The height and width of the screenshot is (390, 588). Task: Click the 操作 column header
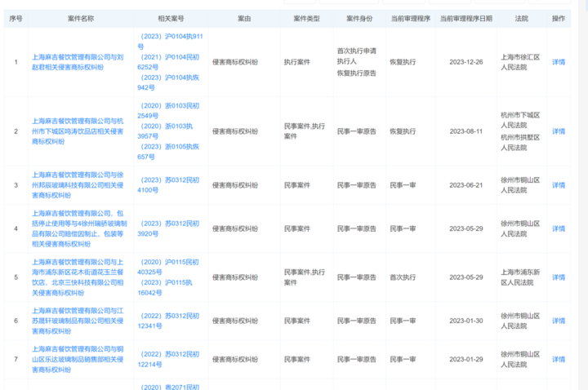(x=559, y=18)
